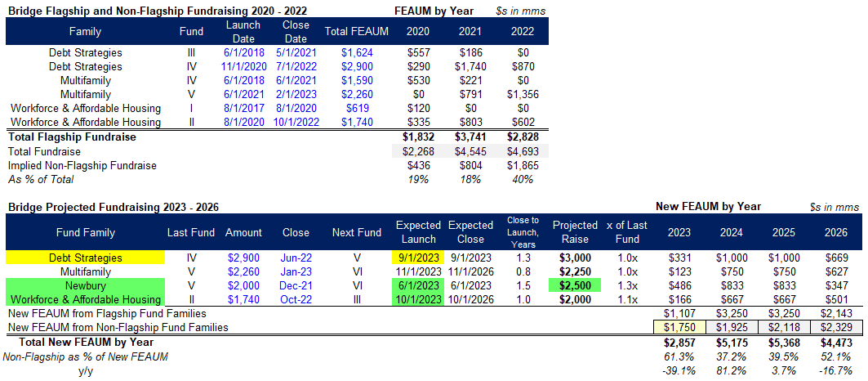Select the $602 cell under 2022

[523, 122]
